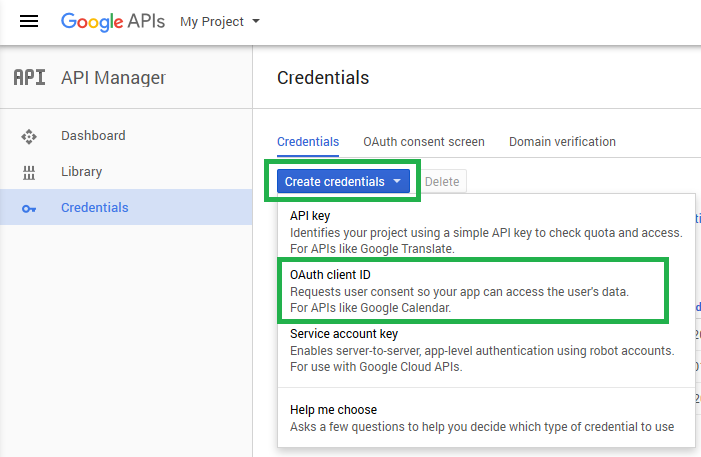Select Help me choose option
This screenshot has height=457, width=701.
(x=486, y=418)
